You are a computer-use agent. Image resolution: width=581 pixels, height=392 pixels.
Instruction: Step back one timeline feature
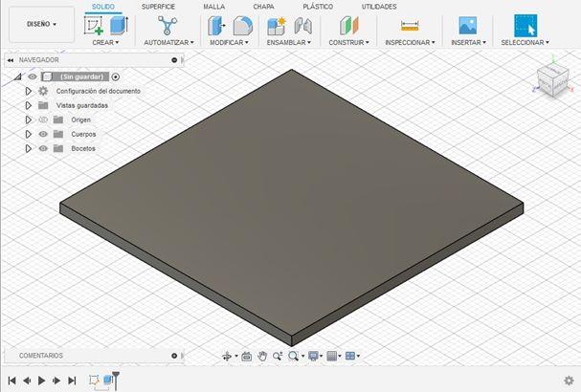point(27,381)
